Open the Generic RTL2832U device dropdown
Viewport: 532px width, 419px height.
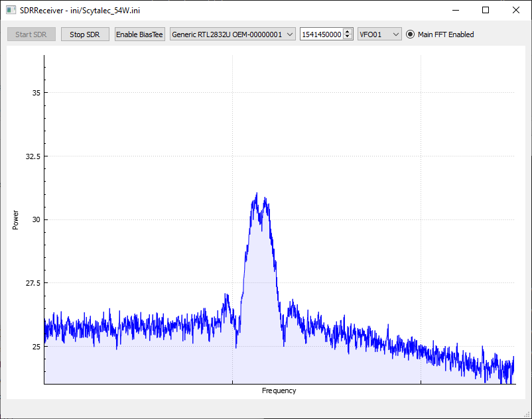pos(232,34)
